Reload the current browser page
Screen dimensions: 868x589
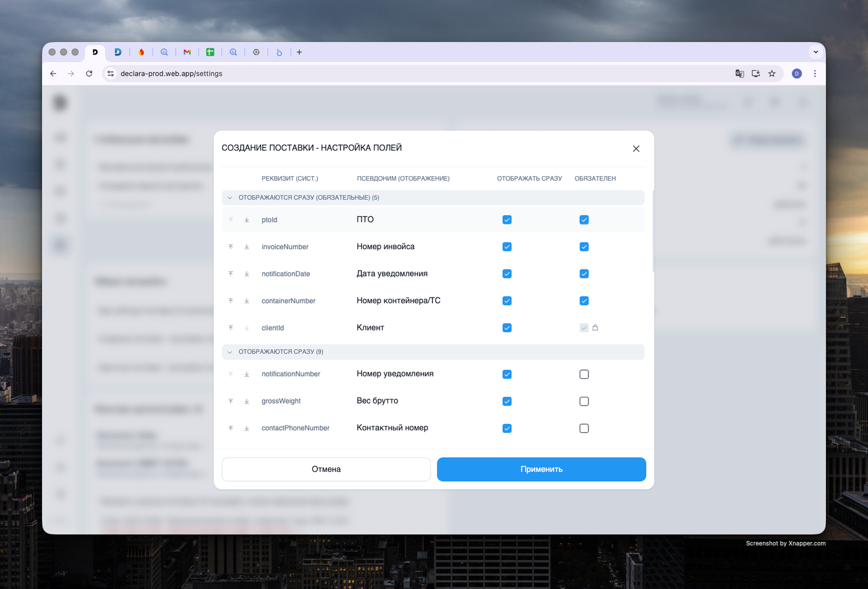coord(89,73)
